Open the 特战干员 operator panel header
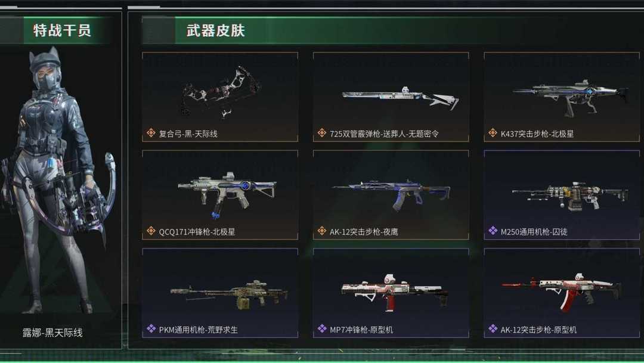 [x=62, y=30]
